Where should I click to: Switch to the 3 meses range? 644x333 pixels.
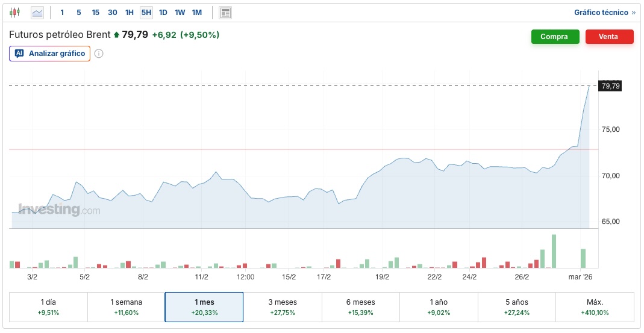282,307
